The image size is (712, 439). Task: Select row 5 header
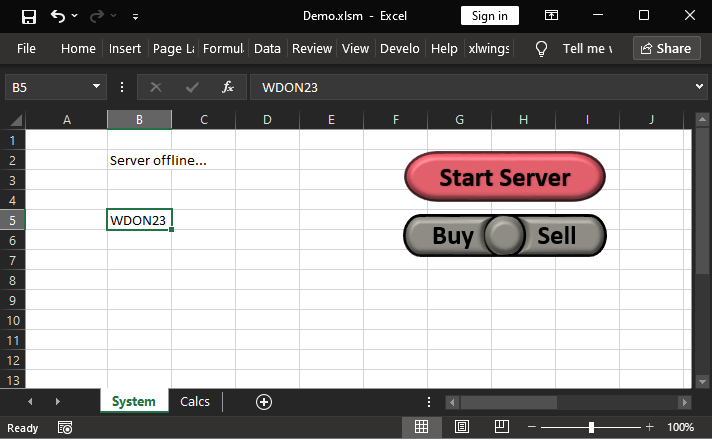point(12,220)
